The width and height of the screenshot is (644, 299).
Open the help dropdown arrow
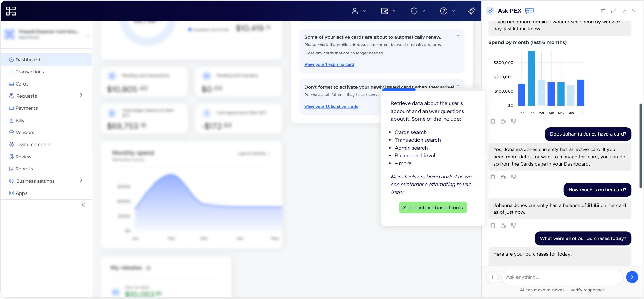(453, 11)
